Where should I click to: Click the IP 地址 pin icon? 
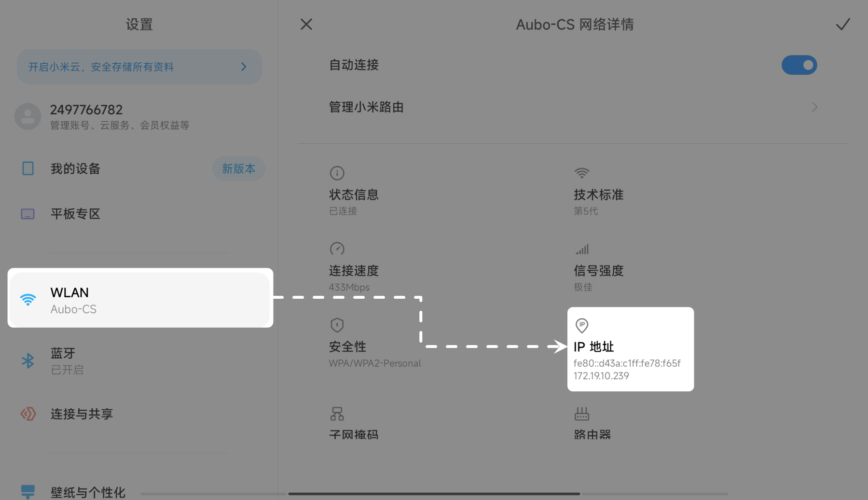point(582,326)
